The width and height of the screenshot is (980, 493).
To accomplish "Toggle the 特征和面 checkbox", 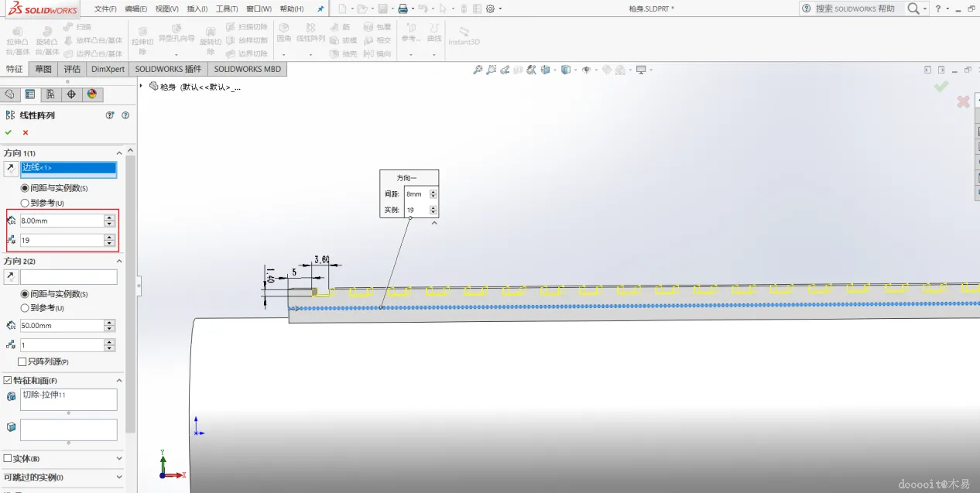I will click(x=8, y=380).
